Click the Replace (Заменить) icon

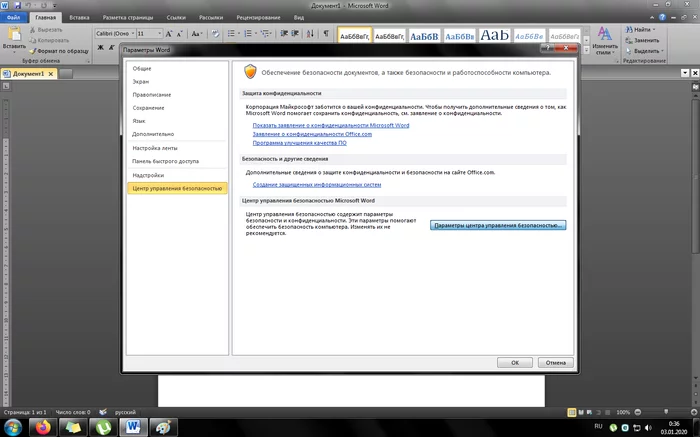pos(629,40)
